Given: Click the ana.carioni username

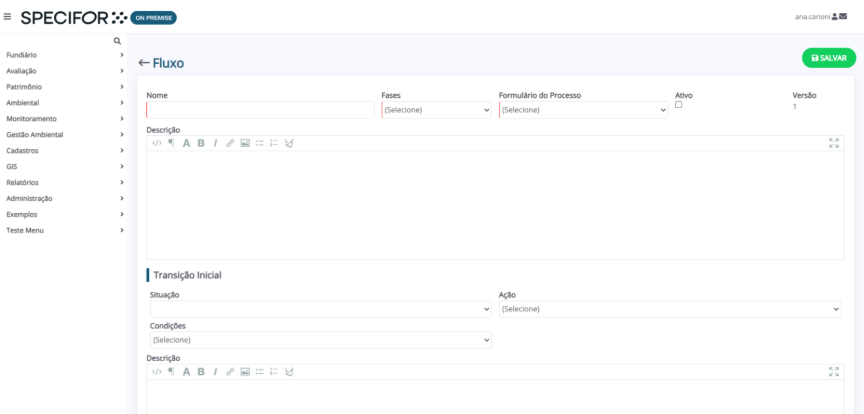Looking at the screenshot, I should 813,17.
